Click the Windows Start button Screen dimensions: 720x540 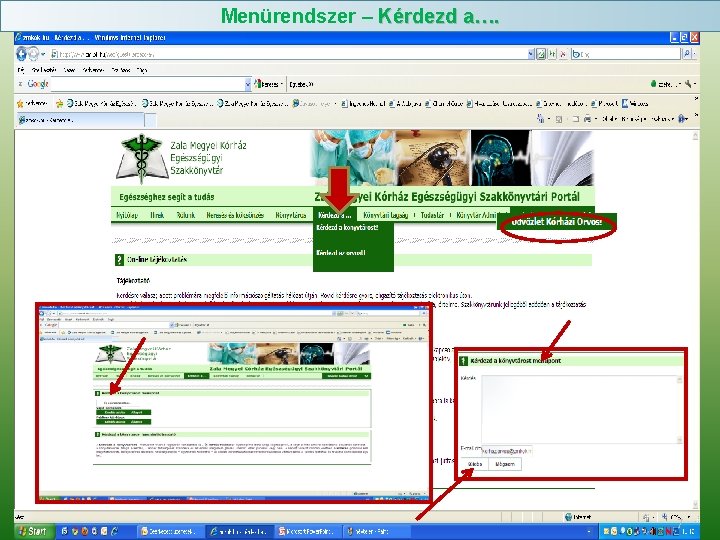[x=33, y=531]
